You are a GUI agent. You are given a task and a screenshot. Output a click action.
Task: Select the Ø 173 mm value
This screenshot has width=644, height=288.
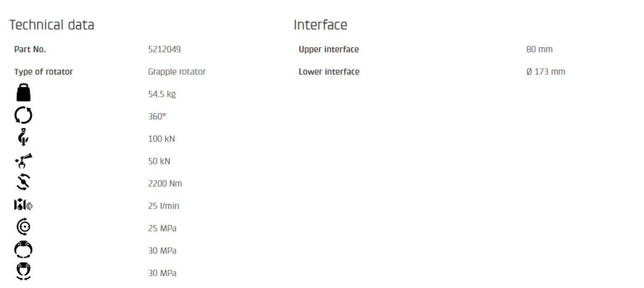546,72
